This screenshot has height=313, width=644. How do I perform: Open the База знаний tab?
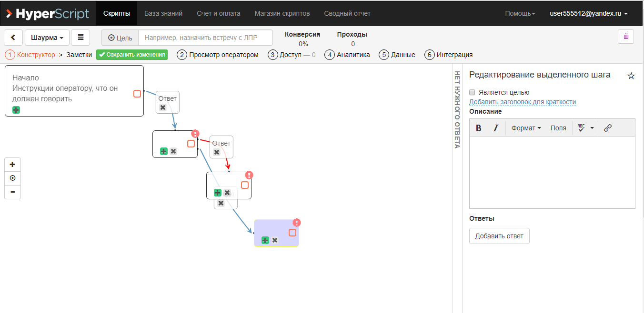(163, 13)
